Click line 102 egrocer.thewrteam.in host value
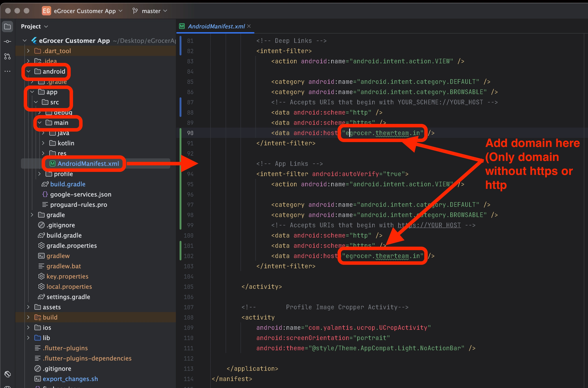Viewport: 588px width, 388px height. [383, 256]
